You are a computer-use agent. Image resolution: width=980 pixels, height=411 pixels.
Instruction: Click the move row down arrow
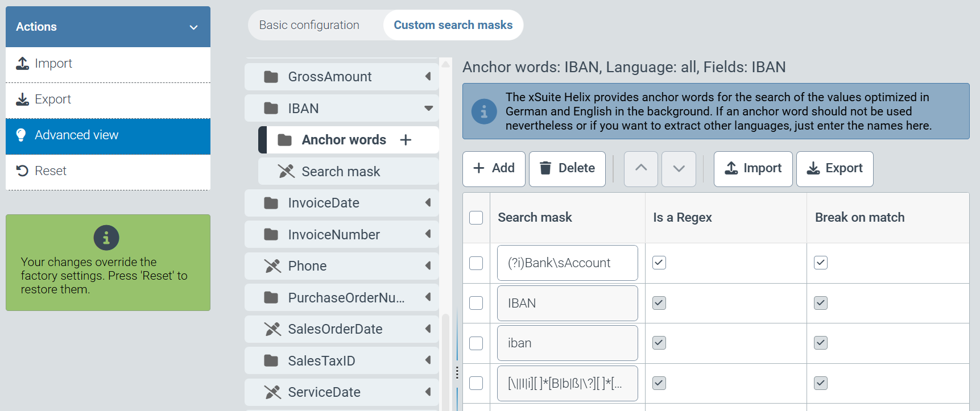[679, 168]
